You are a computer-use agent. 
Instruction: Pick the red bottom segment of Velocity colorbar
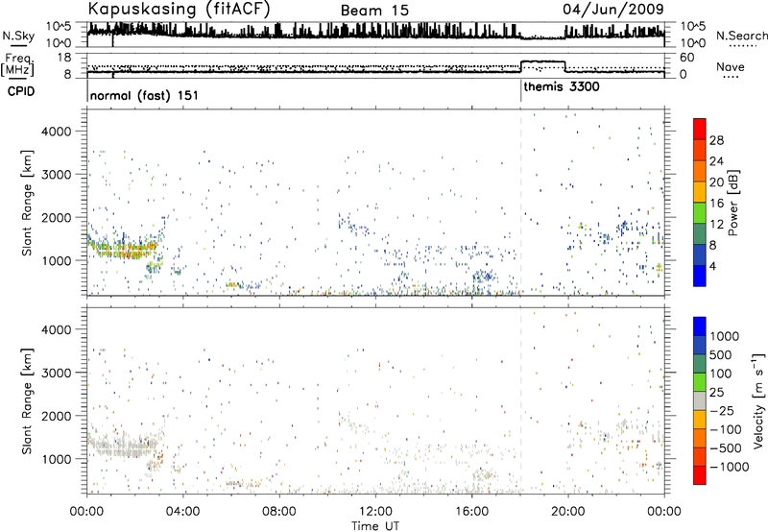[x=700, y=475]
